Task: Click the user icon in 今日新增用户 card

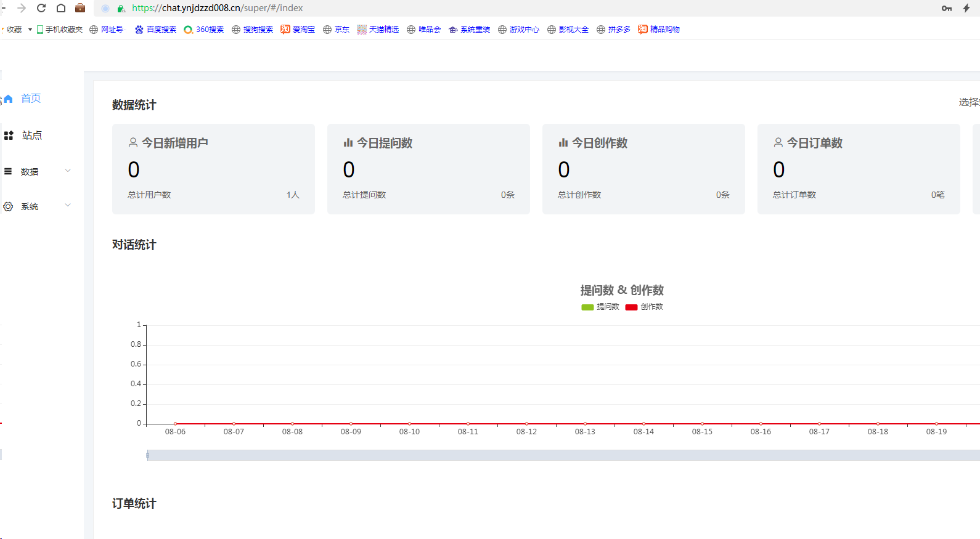Action: (x=133, y=142)
